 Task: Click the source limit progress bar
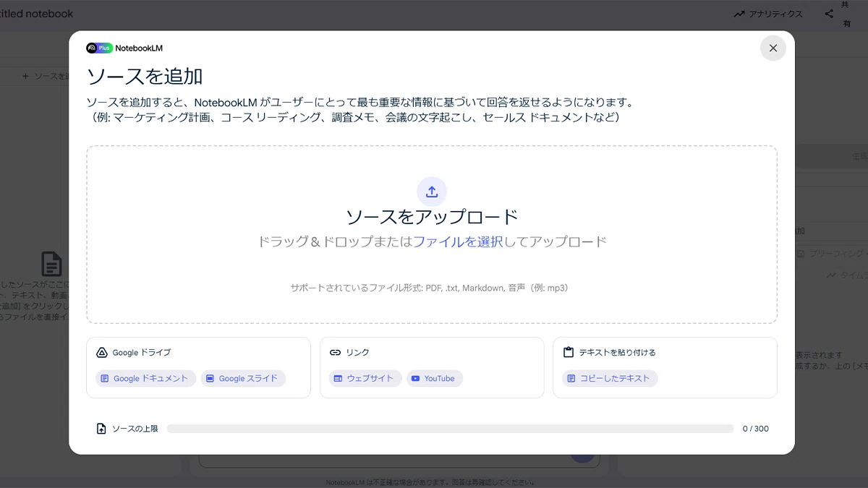tap(450, 429)
